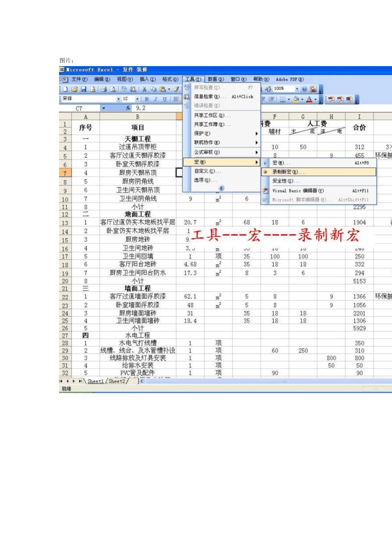The height and width of the screenshot is (555, 392).
Task: Click the fx Insert Function icon
Action: coord(128,108)
